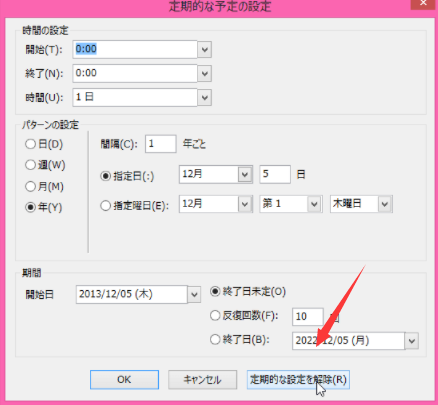Close the 定期的な予定の設定 dialog window
Image resolution: width=438 pixels, height=405 pixels.
pos(423,3)
